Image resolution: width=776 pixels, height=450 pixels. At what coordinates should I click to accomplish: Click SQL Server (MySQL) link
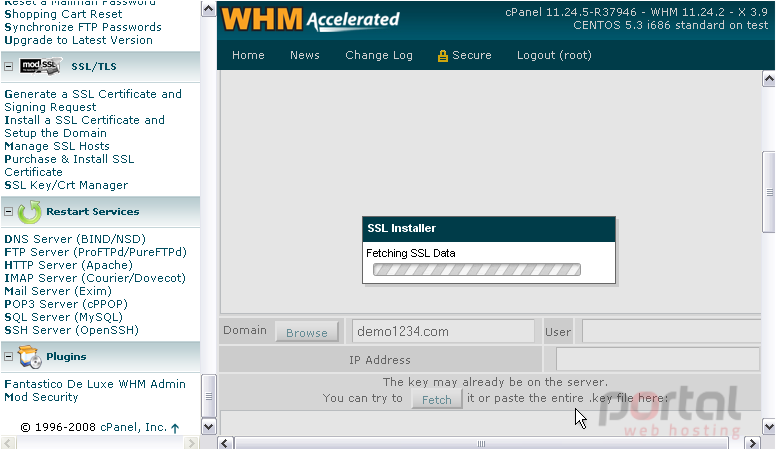tap(63, 317)
